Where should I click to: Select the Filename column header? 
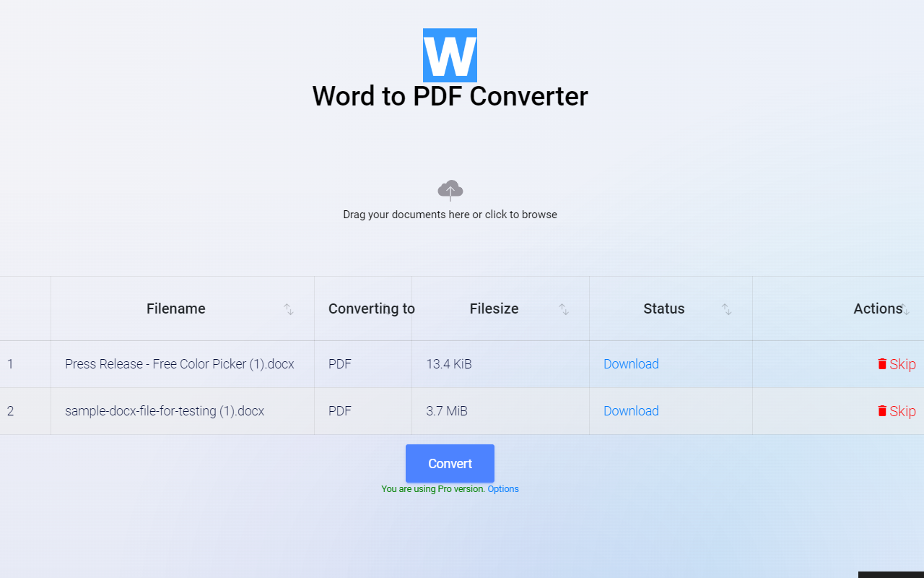[175, 309]
